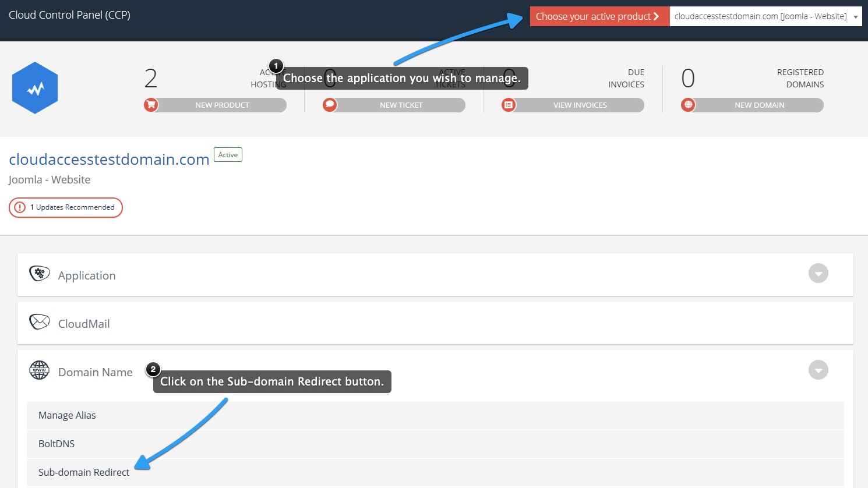The width and height of the screenshot is (868, 488).
Task: Click the Domain Name www globe icon
Action: pyautogui.click(x=39, y=370)
